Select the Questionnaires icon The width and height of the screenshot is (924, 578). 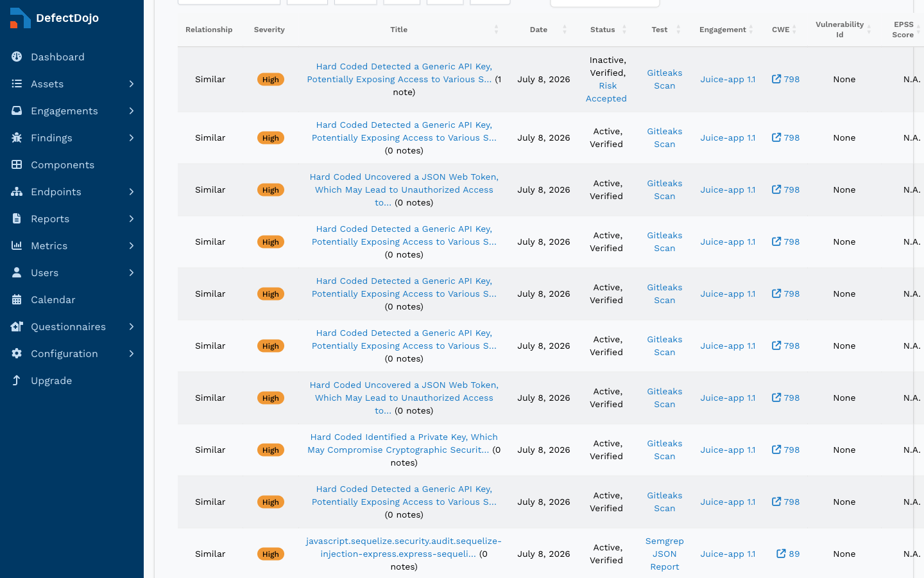point(17,326)
